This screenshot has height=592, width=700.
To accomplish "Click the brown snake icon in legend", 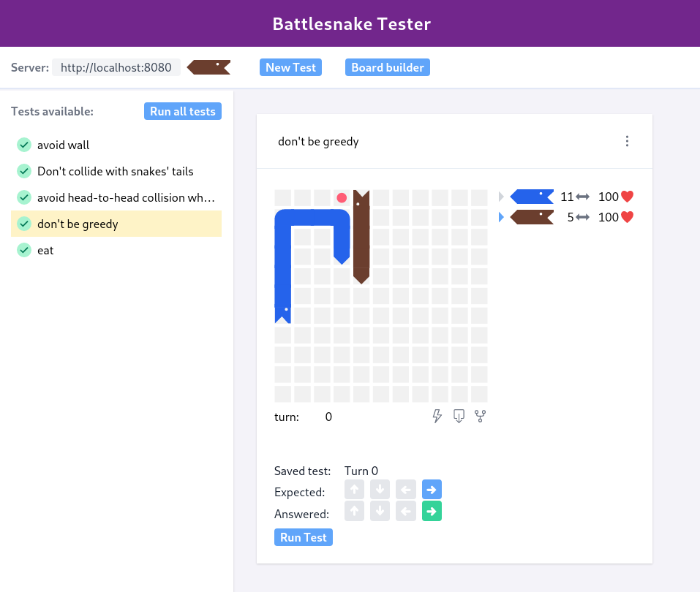I will (x=532, y=217).
